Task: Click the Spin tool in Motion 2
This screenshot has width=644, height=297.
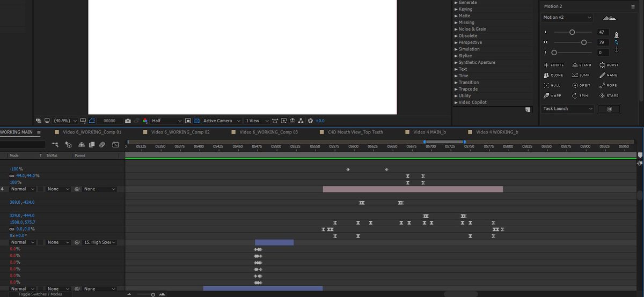Action: [x=581, y=95]
